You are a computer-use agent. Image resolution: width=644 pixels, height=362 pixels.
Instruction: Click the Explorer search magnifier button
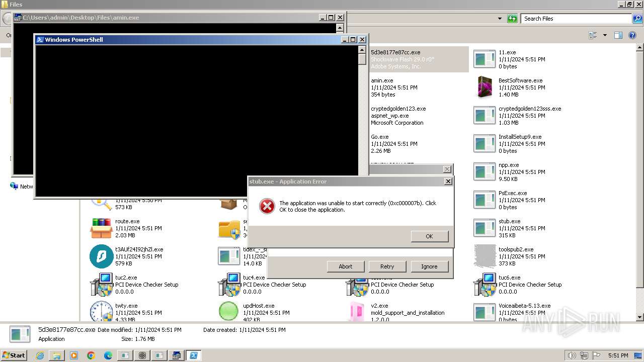637,19
